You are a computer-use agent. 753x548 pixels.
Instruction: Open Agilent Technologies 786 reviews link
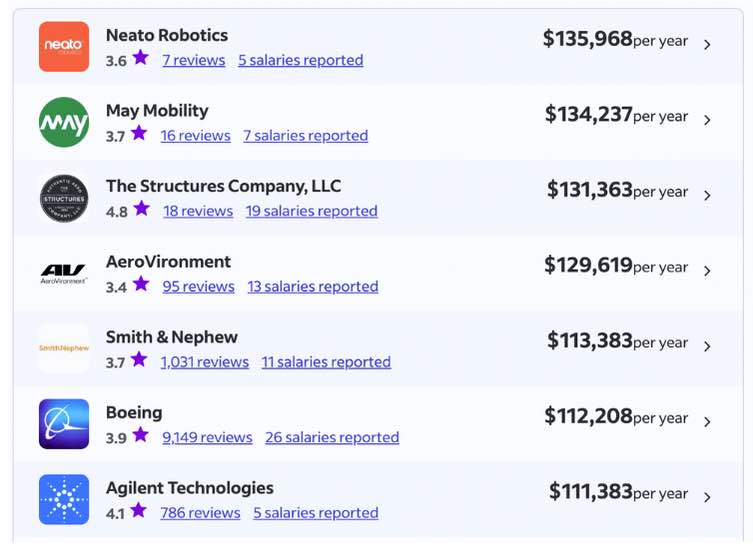[200, 513]
